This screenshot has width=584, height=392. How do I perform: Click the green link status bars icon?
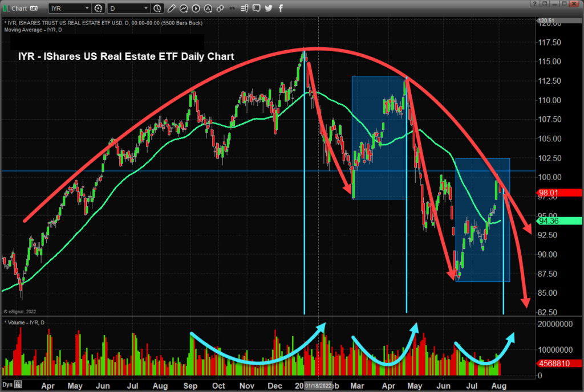point(7,8)
